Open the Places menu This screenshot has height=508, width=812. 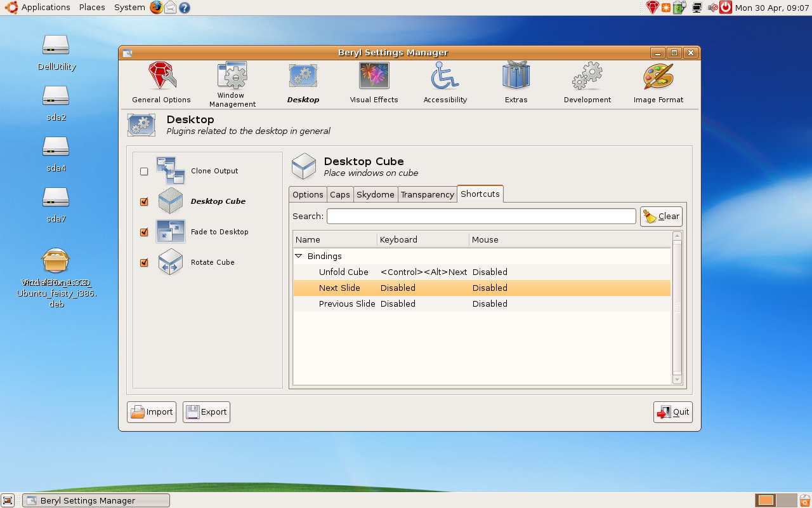tap(92, 8)
